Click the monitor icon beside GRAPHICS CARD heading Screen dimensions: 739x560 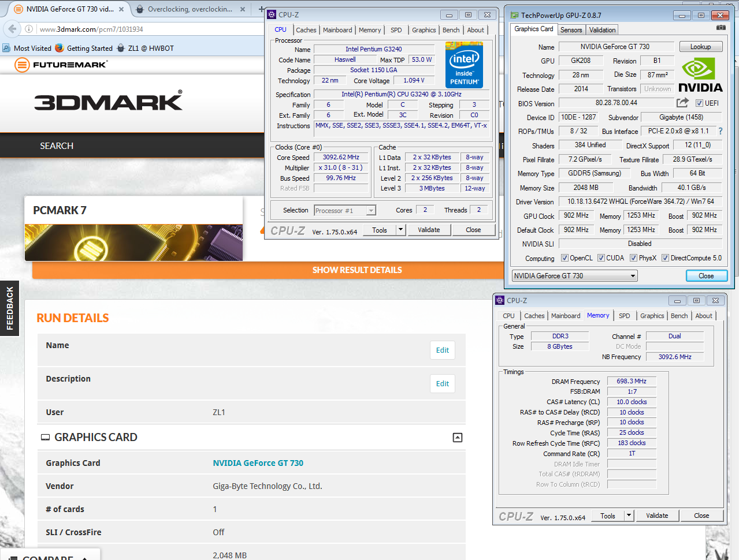tap(45, 438)
